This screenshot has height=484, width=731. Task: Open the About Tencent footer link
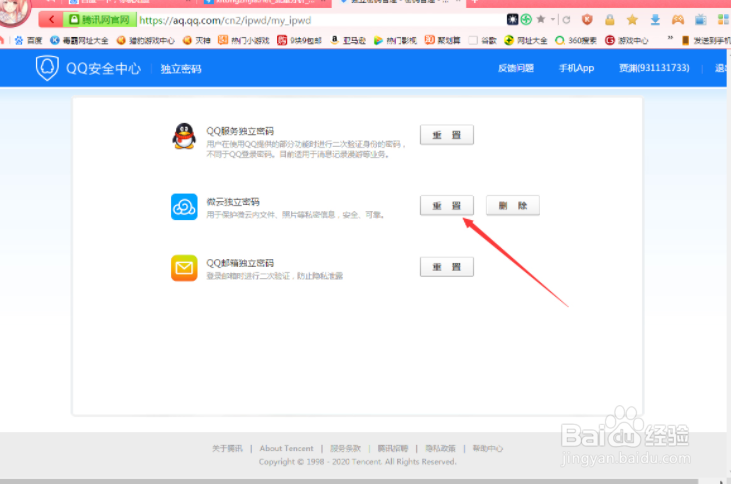286,448
